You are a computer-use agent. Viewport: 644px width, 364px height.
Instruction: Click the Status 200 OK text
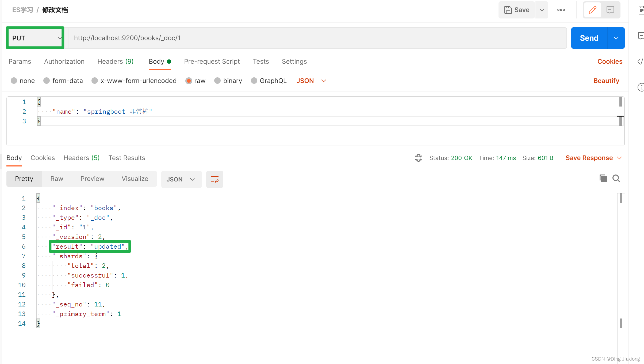point(451,158)
